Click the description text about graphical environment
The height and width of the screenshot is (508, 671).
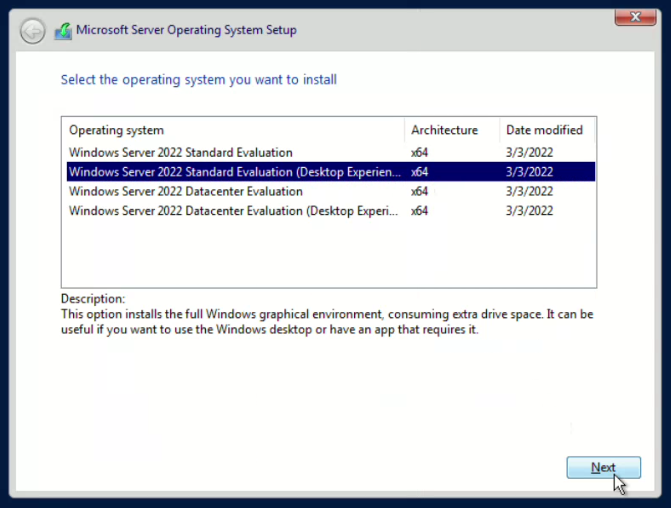pos(327,321)
